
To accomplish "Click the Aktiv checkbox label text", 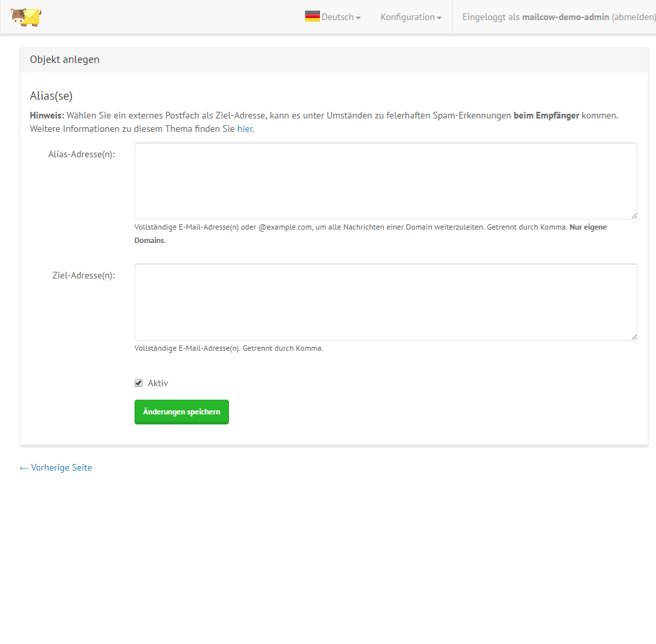I will (x=158, y=384).
